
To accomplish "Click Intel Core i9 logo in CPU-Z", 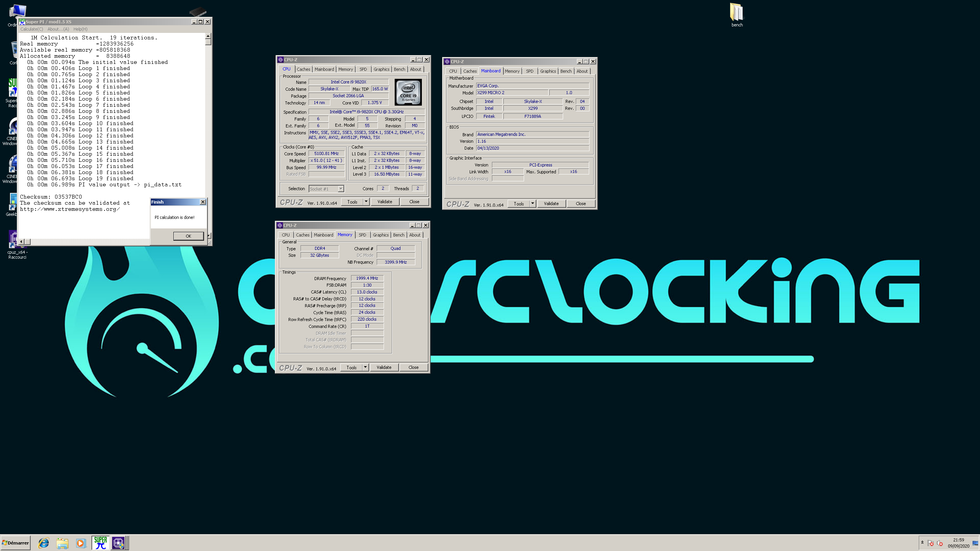I will [408, 92].
